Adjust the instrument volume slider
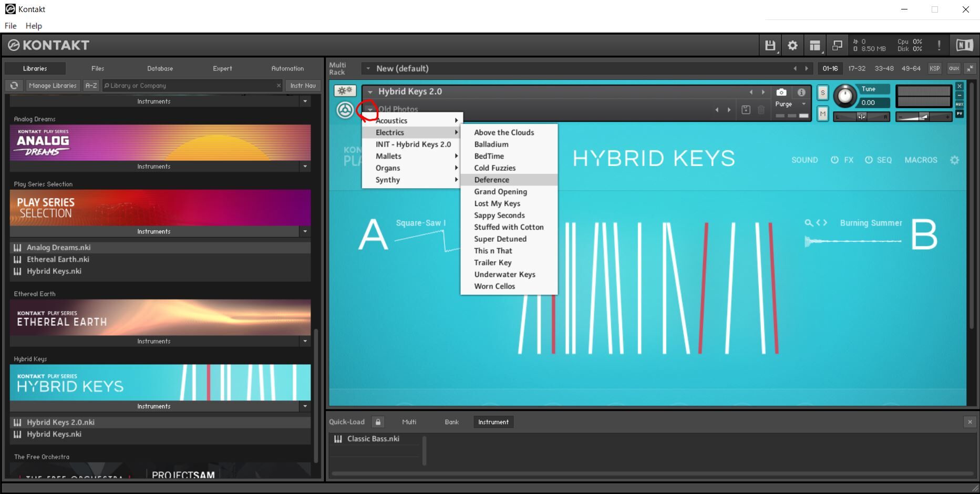 click(923, 117)
